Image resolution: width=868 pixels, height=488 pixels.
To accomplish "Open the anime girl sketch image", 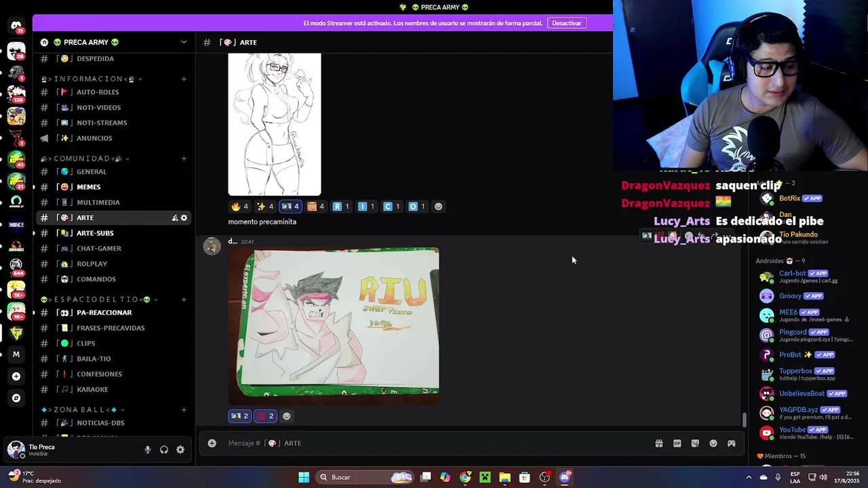I will point(275,125).
